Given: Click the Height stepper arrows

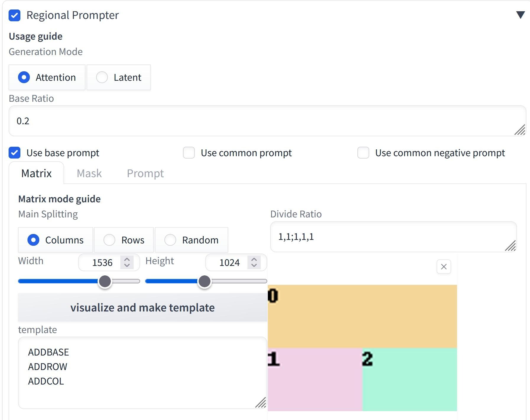Looking at the screenshot, I should click(x=254, y=262).
